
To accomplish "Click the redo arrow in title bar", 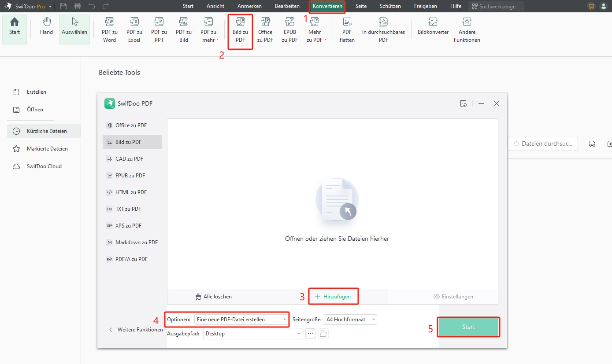I will coord(106,6).
